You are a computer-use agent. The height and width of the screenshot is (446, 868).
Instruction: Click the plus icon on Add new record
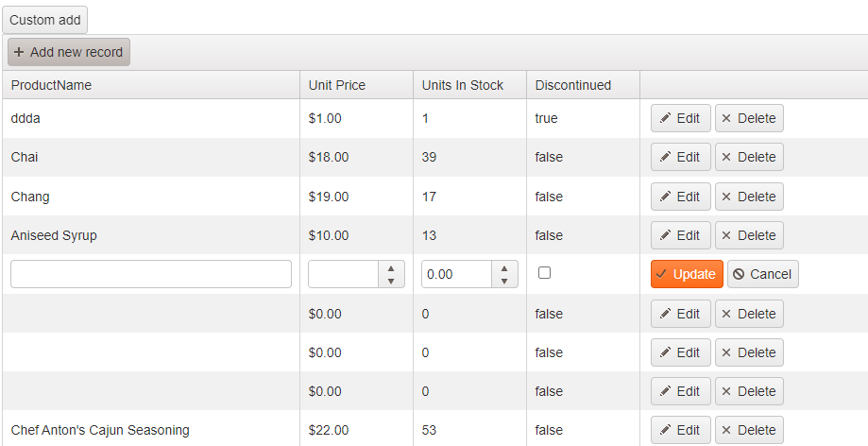tap(19, 53)
